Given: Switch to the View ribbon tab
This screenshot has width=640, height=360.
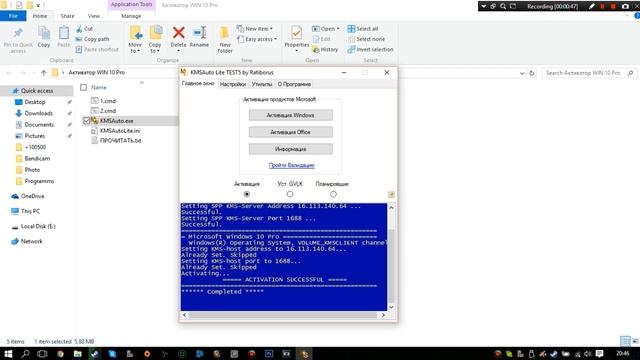Looking at the screenshot, I should [x=93, y=16].
